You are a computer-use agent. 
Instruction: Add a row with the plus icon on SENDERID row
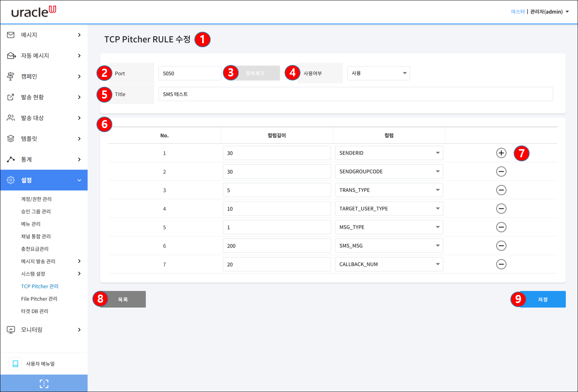(501, 153)
